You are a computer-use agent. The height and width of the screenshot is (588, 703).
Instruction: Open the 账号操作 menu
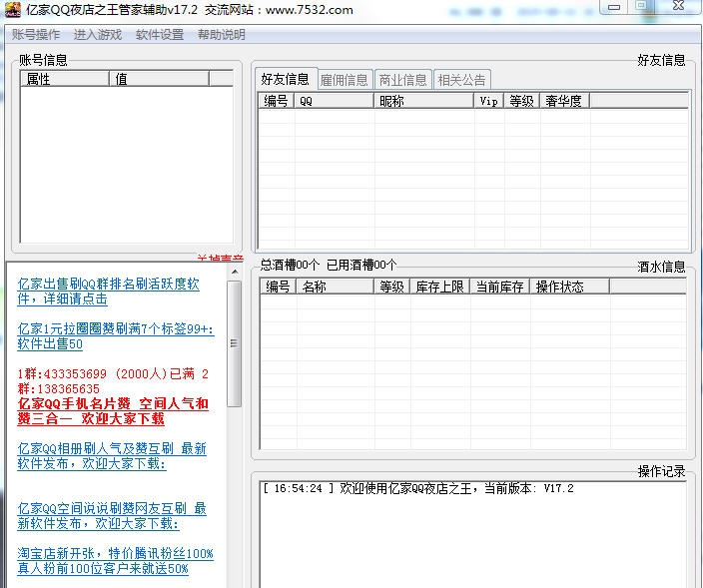[x=36, y=35]
